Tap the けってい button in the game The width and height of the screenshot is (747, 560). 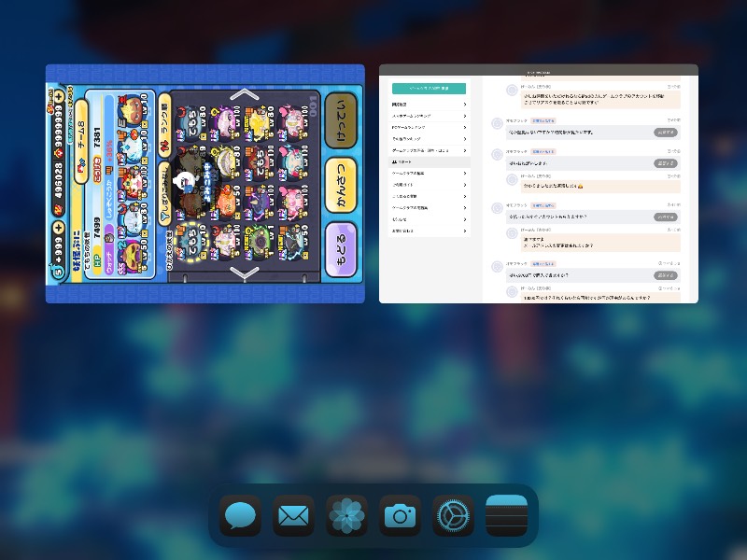pos(341,120)
